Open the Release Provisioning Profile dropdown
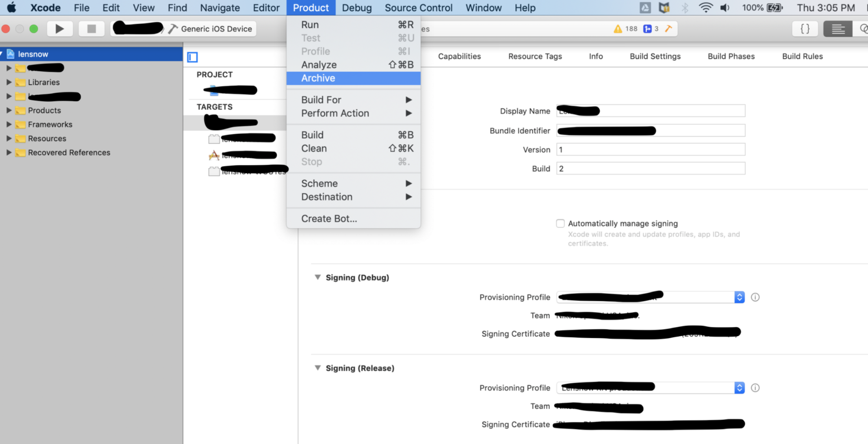The image size is (868, 444). click(x=739, y=388)
